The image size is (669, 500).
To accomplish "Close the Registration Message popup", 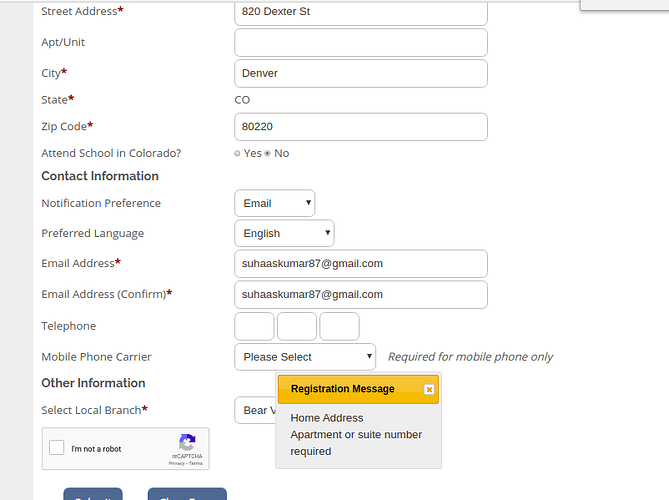I will (429, 389).
